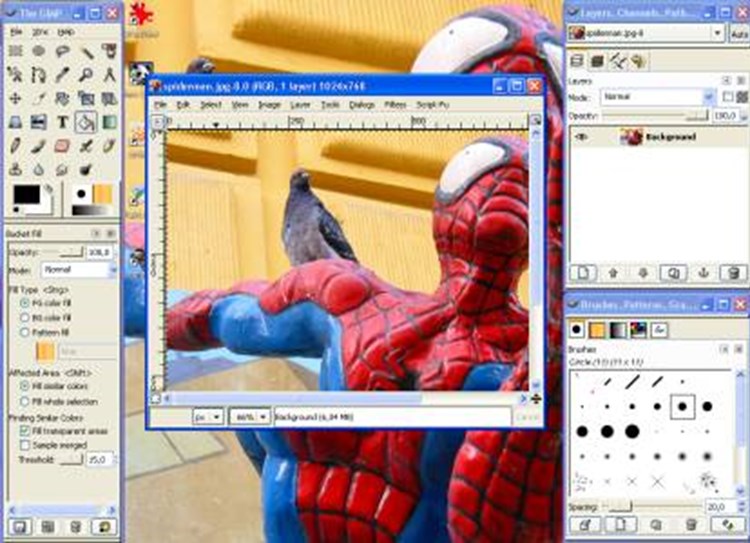
Task: Open the Filters menu in image window
Action: click(x=395, y=104)
